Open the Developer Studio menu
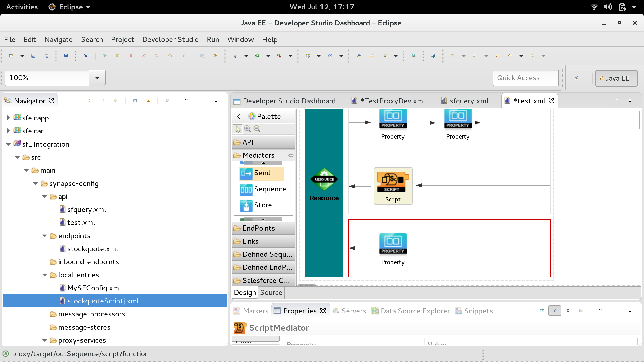Image resolution: width=644 pixels, height=362 pixels. (x=170, y=39)
